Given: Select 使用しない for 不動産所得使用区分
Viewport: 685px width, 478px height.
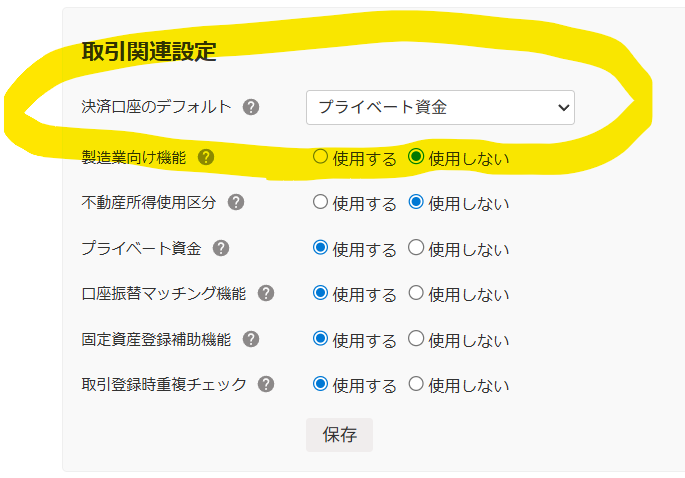Looking at the screenshot, I should [417, 202].
